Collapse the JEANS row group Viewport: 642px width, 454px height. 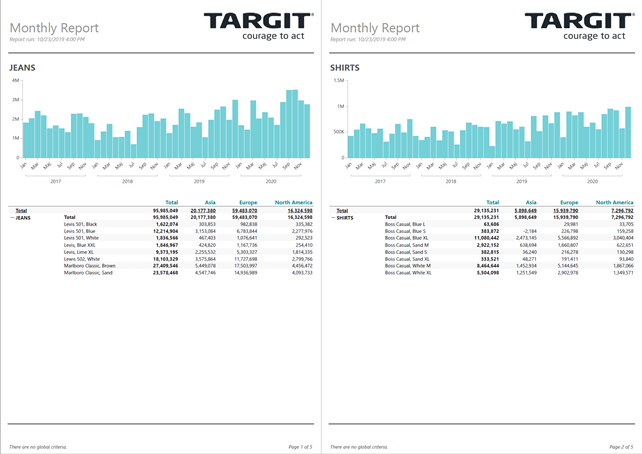[12, 218]
